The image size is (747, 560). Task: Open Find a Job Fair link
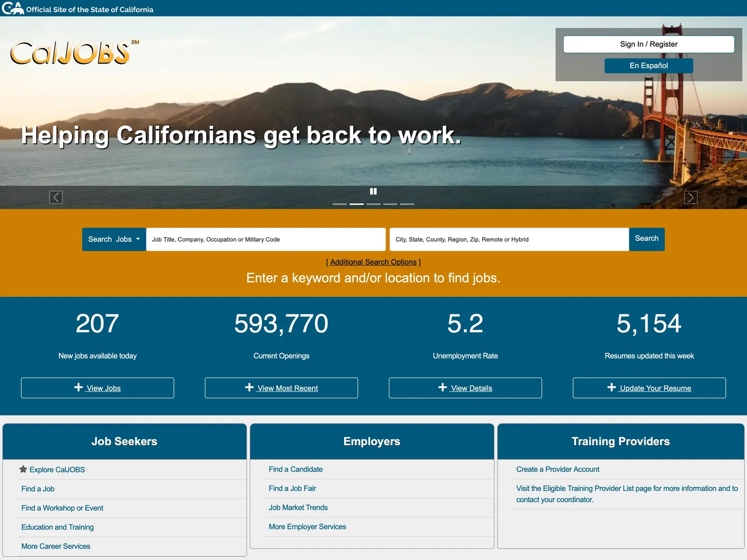[292, 488]
